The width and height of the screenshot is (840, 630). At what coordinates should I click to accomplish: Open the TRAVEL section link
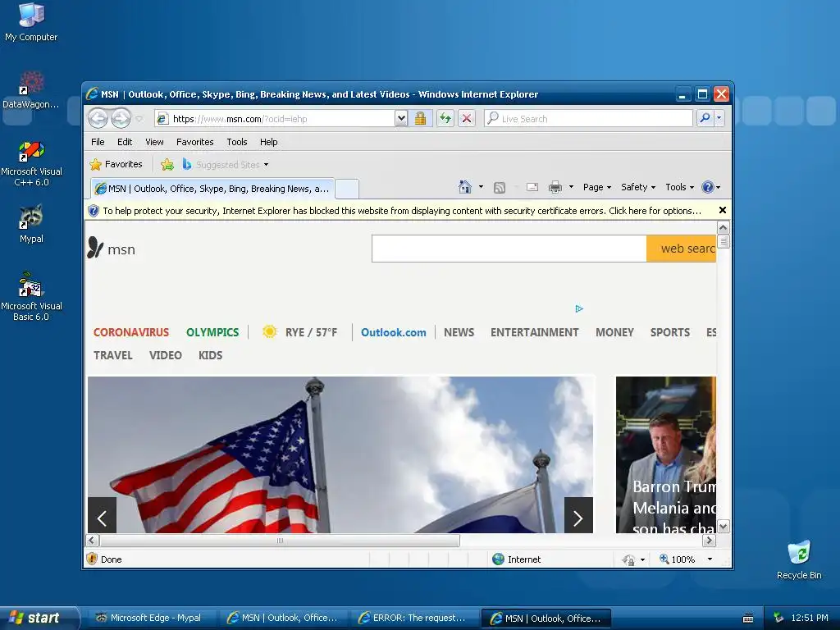113,355
